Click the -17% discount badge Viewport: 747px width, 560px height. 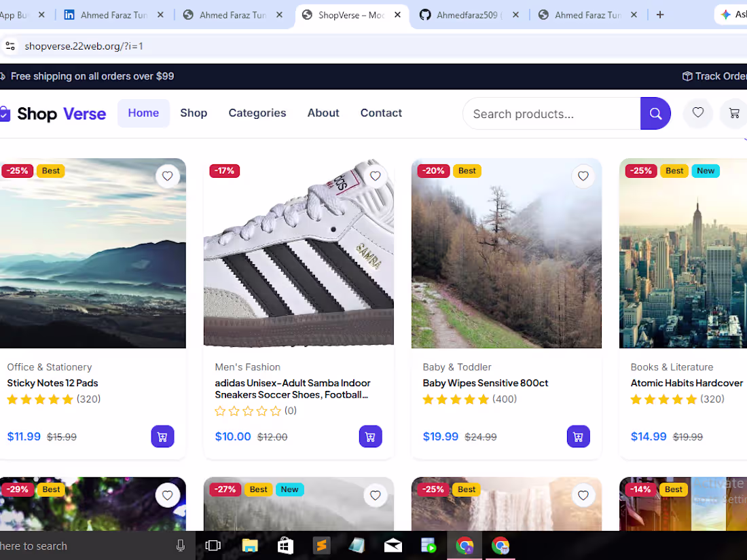224,171
